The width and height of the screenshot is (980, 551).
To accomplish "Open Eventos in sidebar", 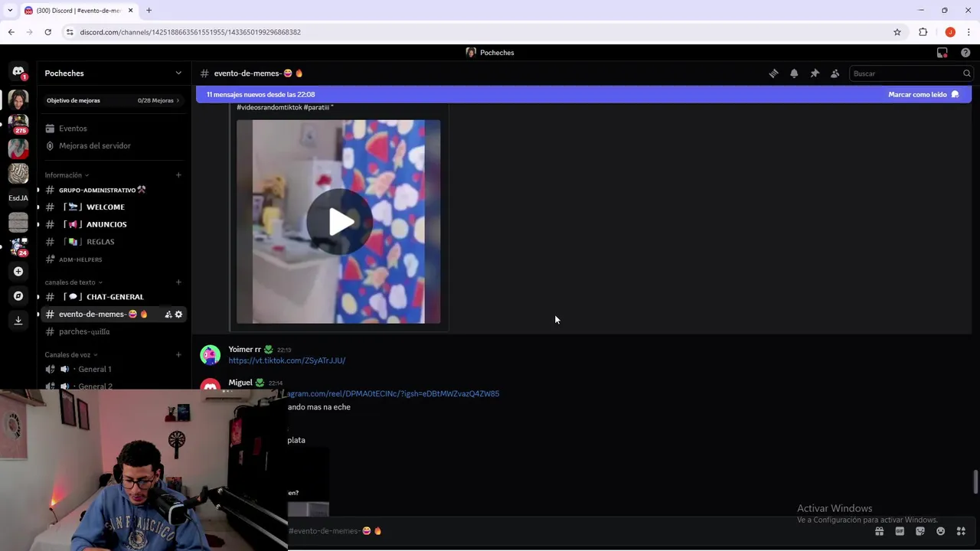I will point(113,129).
